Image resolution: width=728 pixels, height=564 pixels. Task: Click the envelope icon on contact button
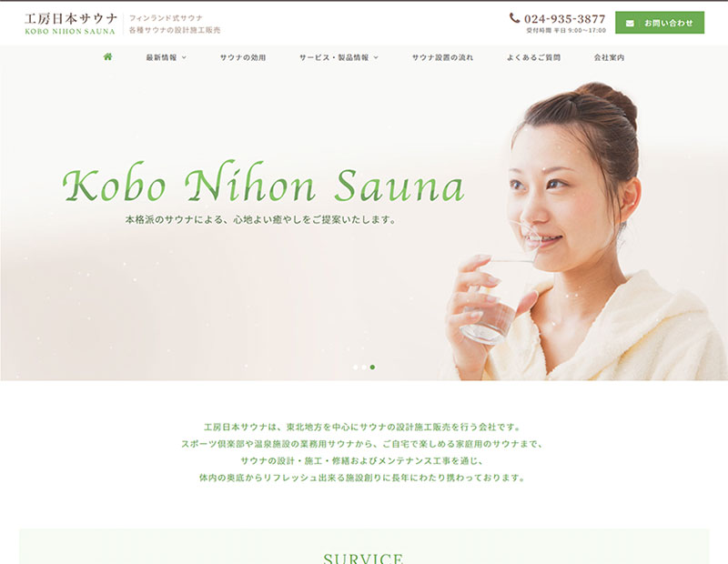click(630, 23)
